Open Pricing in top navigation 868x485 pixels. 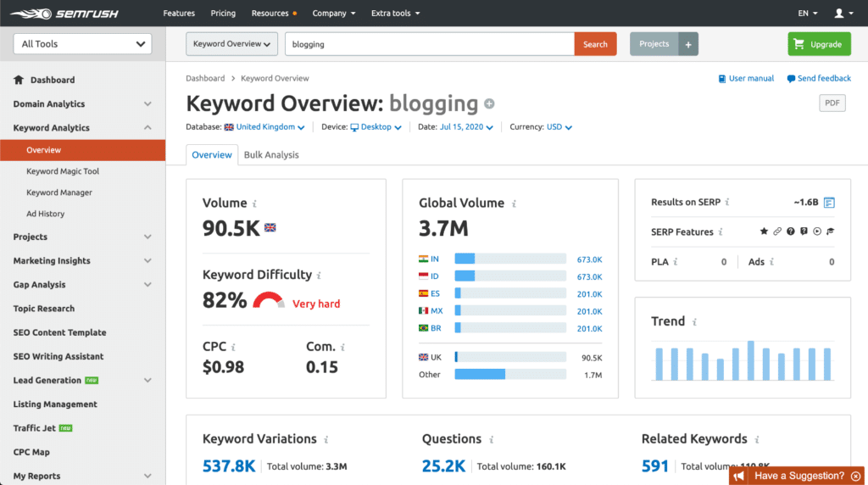pos(223,14)
